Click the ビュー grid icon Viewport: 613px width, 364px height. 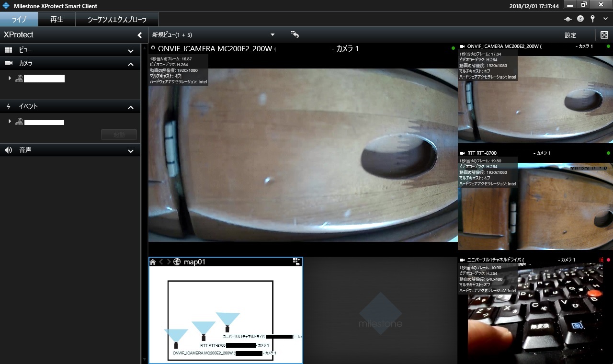tap(8, 50)
